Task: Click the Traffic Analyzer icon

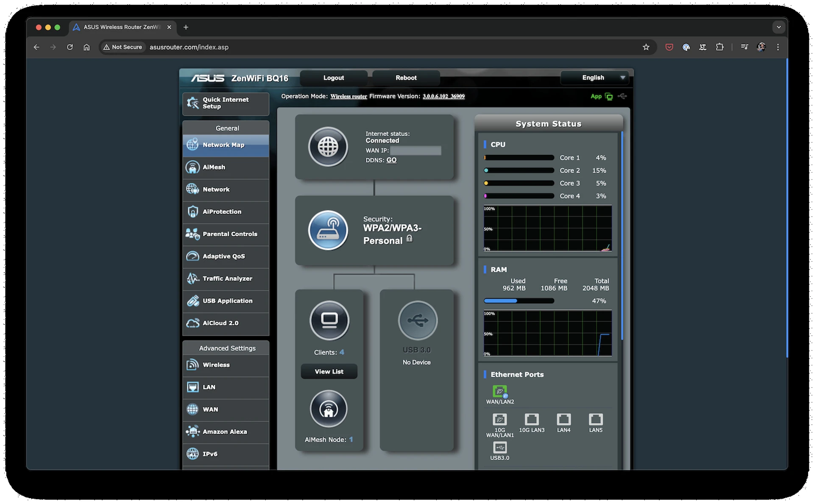Action: click(192, 278)
